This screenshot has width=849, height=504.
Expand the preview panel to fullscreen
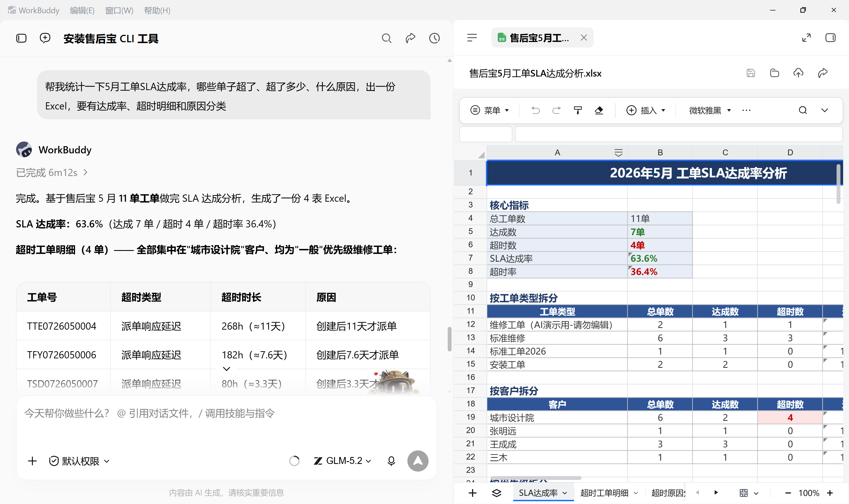[806, 38]
